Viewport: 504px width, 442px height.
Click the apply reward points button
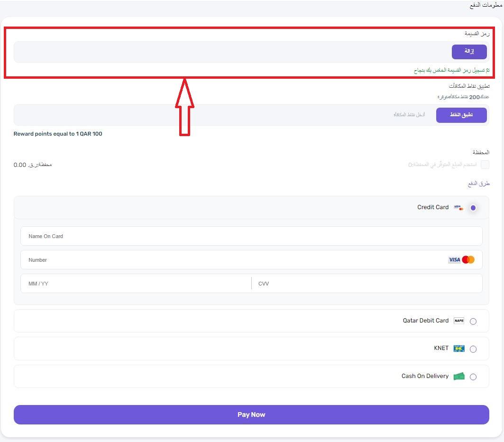[x=461, y=115]
